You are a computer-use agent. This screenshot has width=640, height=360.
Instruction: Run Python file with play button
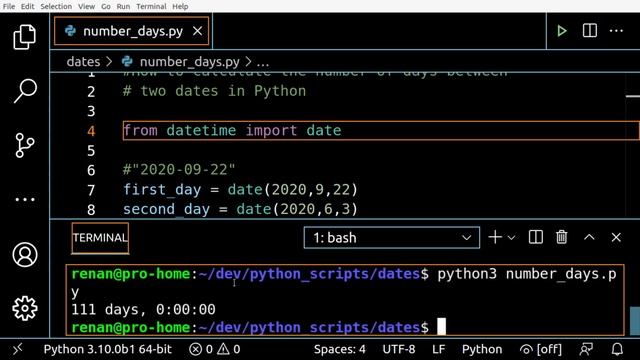pos(562,31)
